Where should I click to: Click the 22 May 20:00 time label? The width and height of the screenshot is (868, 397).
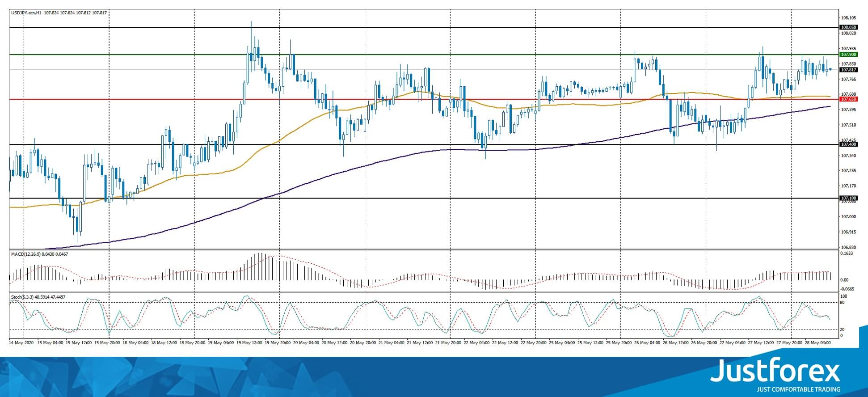534,342
